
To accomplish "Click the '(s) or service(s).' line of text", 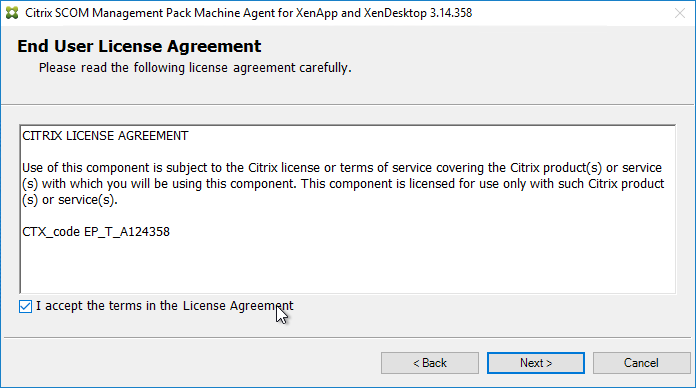I will (x=70, y=200).
